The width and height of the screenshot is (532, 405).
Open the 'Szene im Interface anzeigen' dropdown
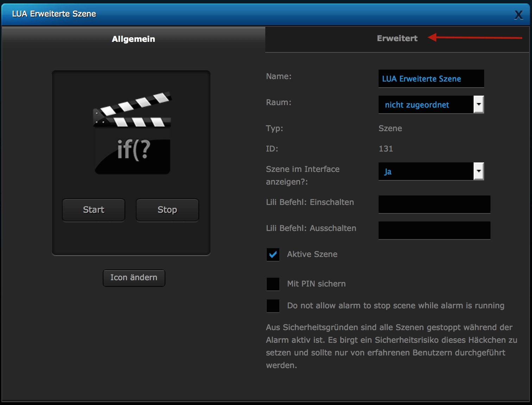(426, 172)
